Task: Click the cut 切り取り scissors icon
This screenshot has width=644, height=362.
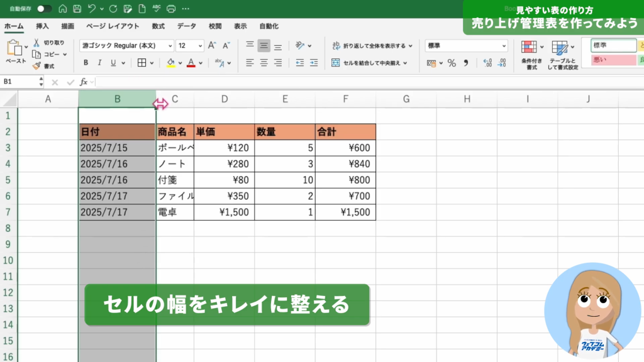Action: tap(36, 43)
